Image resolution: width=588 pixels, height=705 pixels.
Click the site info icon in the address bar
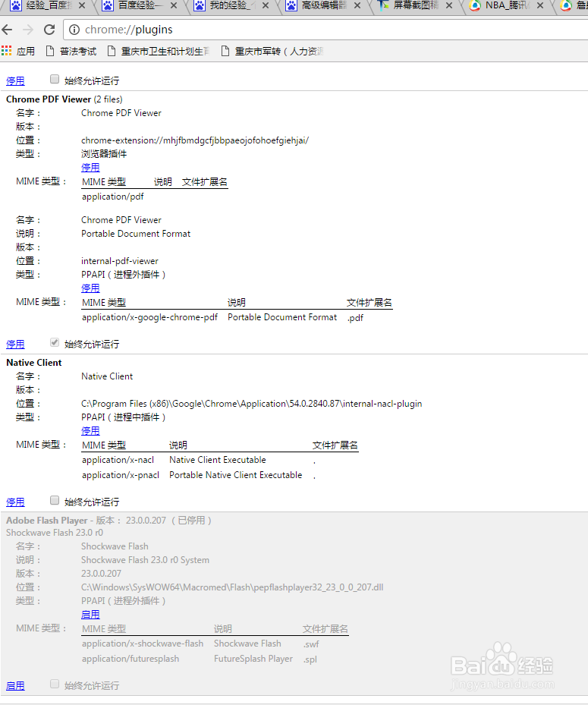coord(74,30)
